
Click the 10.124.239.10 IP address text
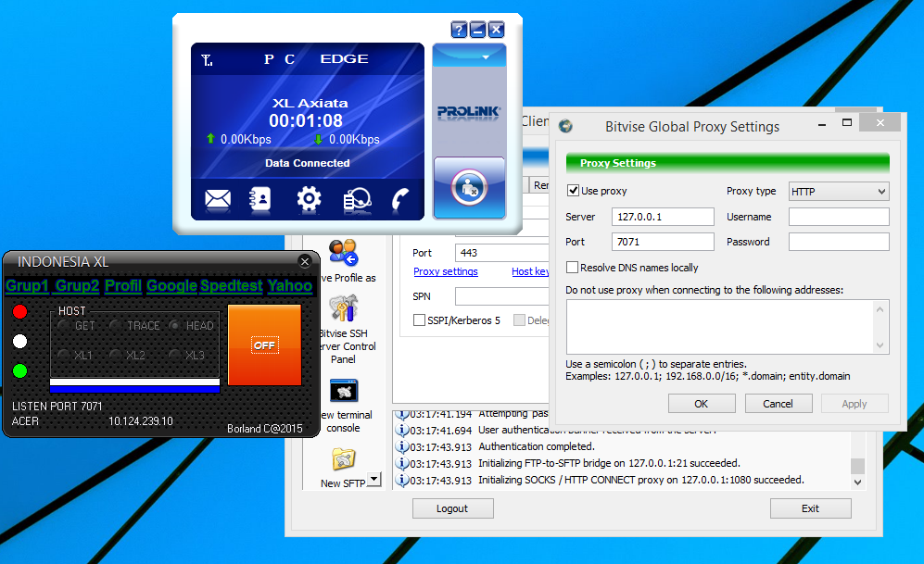coord(141,421)
